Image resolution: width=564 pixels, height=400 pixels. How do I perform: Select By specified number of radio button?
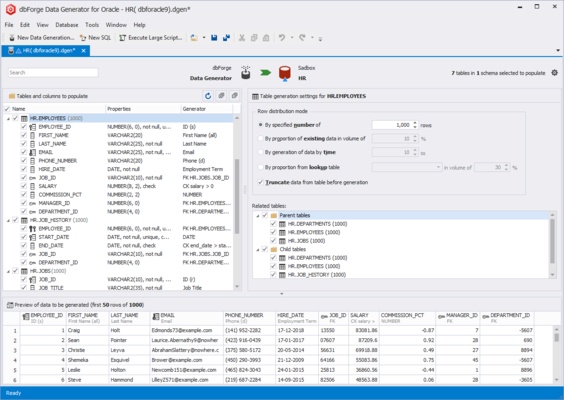pos(261,125)
